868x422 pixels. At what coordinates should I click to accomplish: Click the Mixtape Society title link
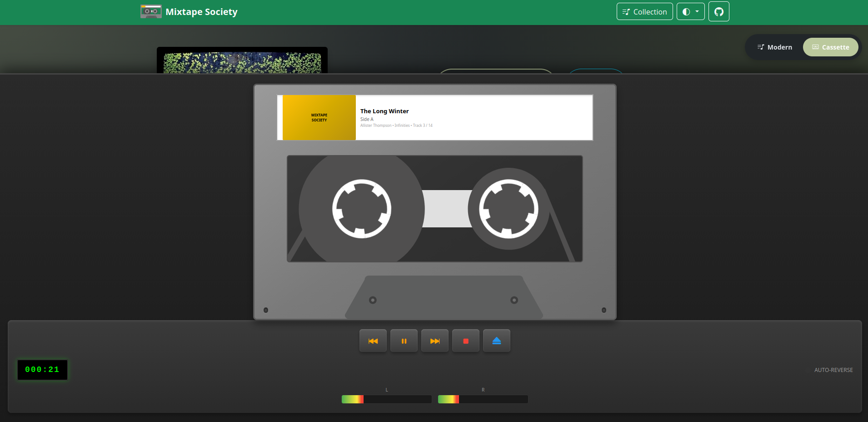[201, 12]
